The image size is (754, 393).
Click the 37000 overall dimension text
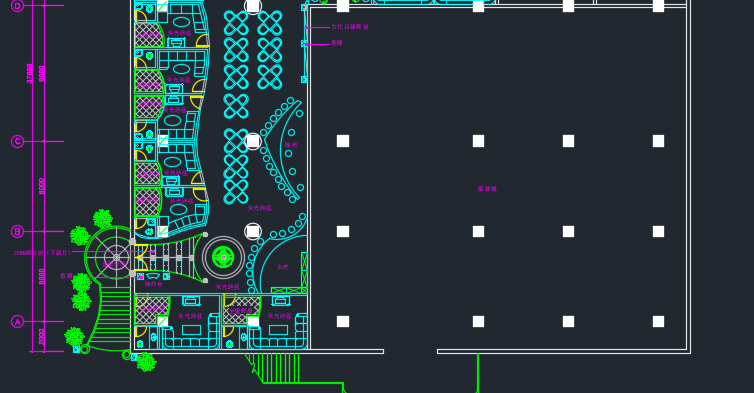click(x=30, y=73)
